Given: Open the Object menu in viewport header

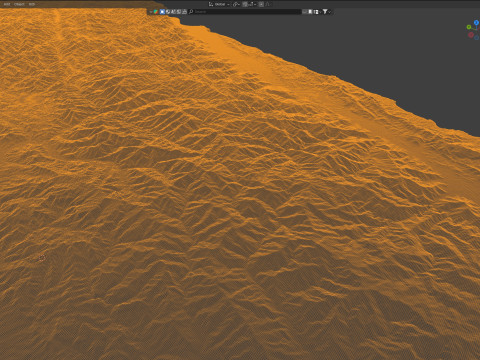Looking at the screenshot, I should click(x=19, y=4).
